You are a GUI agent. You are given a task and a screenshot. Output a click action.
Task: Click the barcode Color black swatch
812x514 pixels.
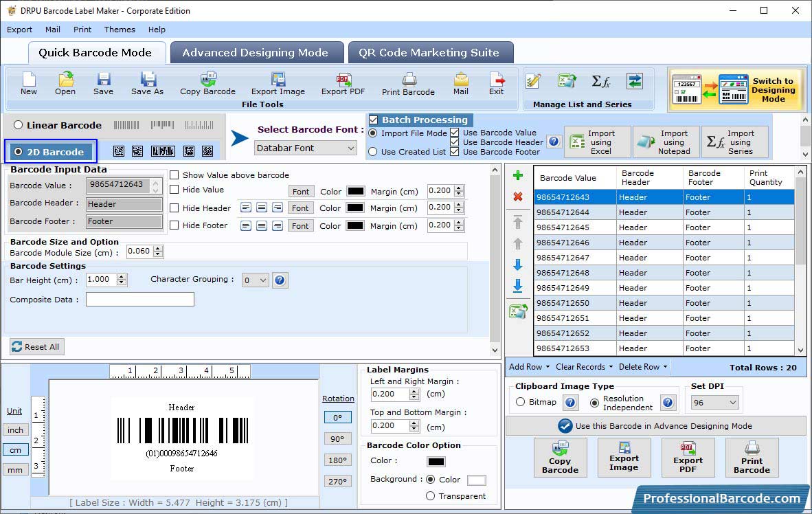point(436,461)
